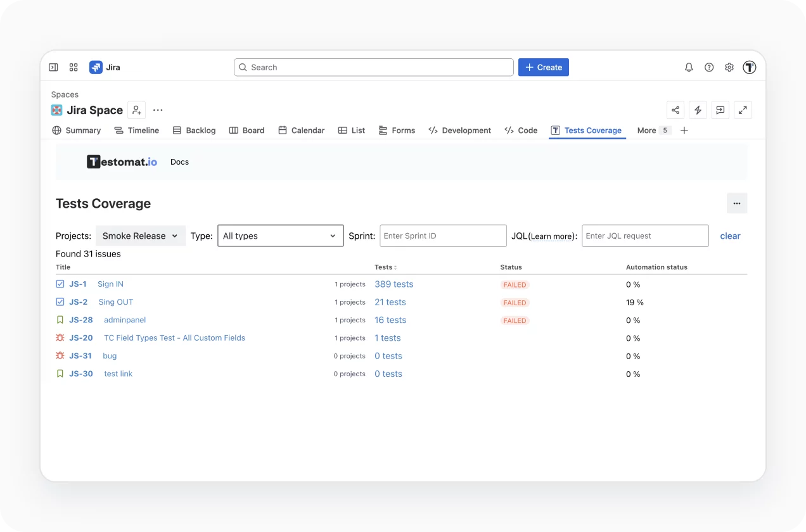Click the bug icon beside JS-20
The width and height of the screenshot is (806, 532).
60,338
